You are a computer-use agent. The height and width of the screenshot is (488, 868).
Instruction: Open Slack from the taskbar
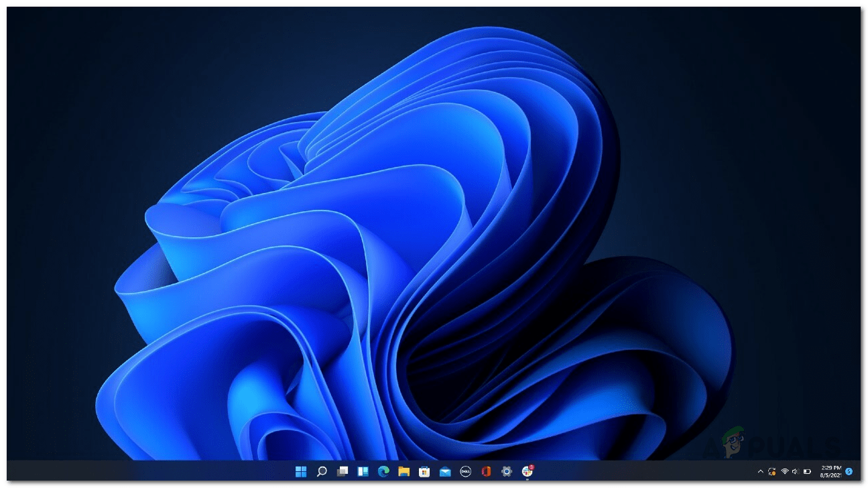(x=528, y=471)
